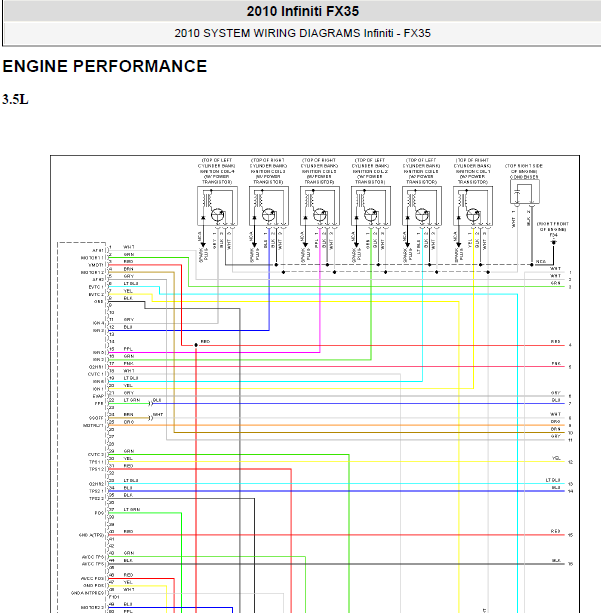Screen dimensions: 601x613
Task: Click pin 22 LT GRN wire label
Action: (x=132, y=400)
